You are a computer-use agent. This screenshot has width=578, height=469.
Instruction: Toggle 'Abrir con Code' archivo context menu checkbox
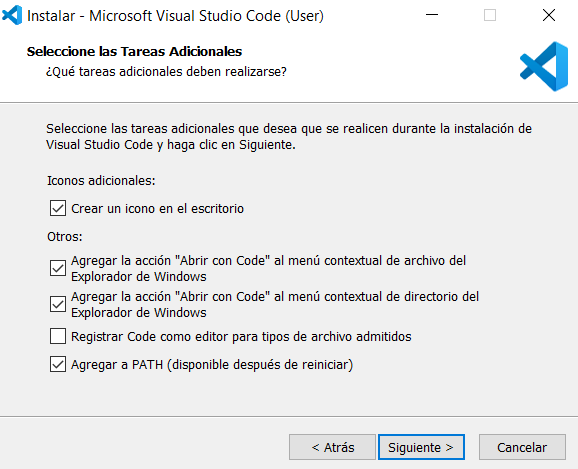click(58, 268)
